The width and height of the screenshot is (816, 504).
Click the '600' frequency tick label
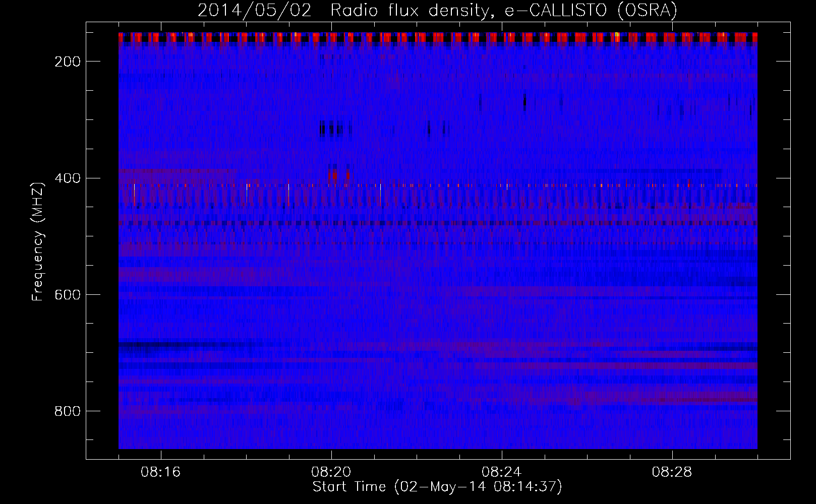pyautogui.click(x=68, y=295)
